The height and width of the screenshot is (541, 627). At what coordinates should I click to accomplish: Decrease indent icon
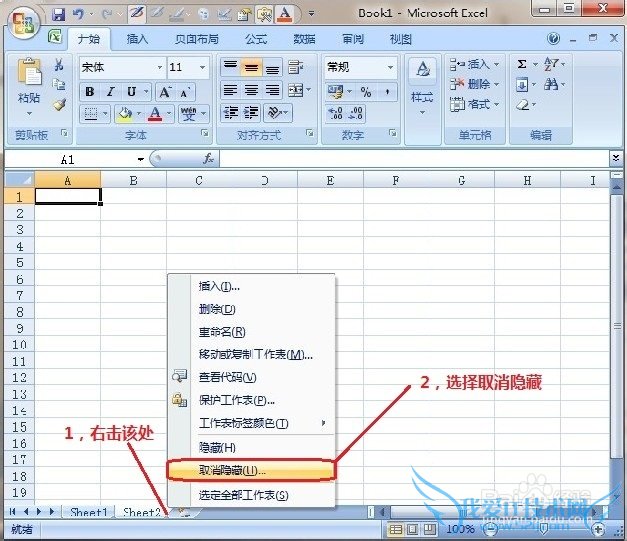[x=231, y=113]
